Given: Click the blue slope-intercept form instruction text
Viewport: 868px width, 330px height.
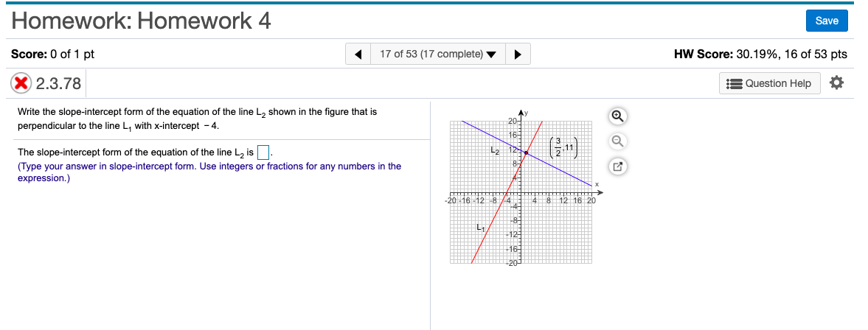Looking at the screenshot, I should tap(209, 172).
